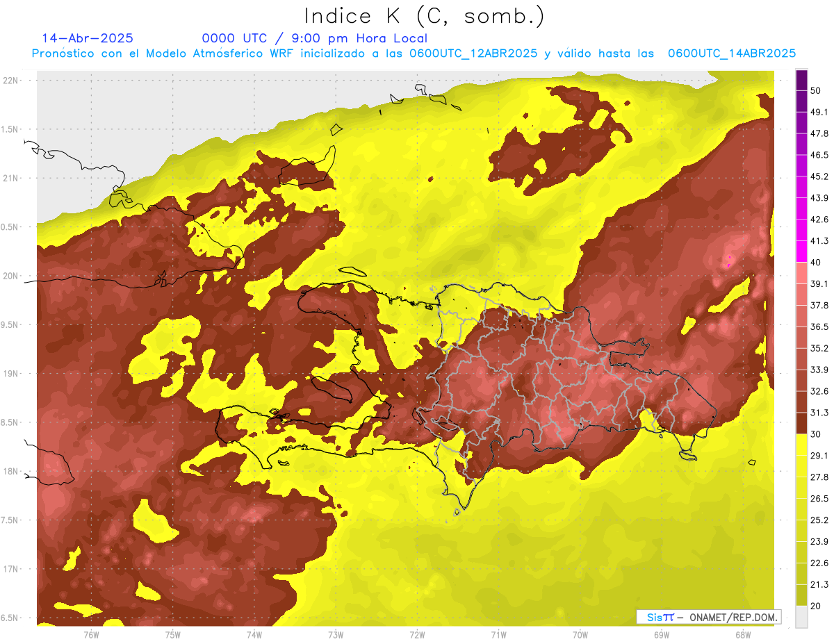The image size is (834, 644).
Task: Select the color scale value '26.5'
Action: click(x=819, y=498)
